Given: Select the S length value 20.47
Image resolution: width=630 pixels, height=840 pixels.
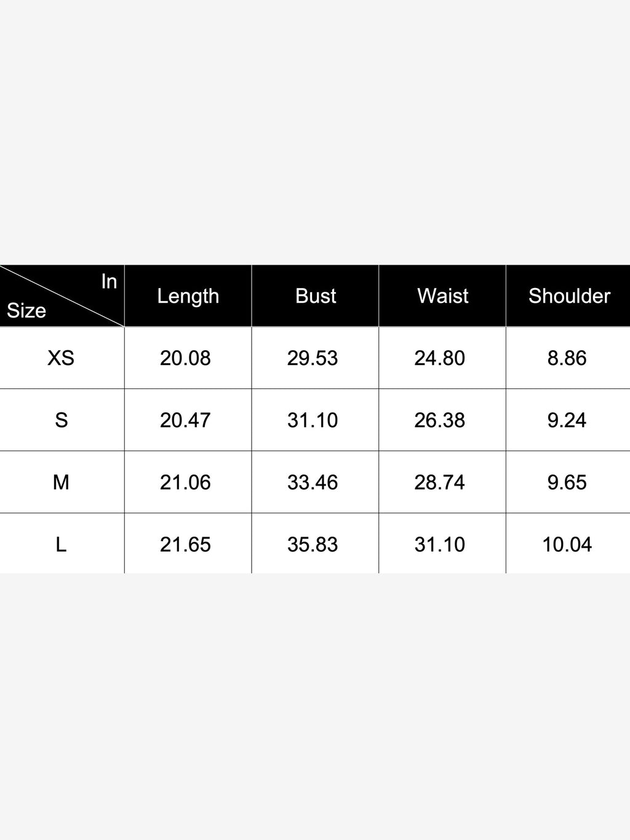Looking at the screenshot, I should point(185,420).
